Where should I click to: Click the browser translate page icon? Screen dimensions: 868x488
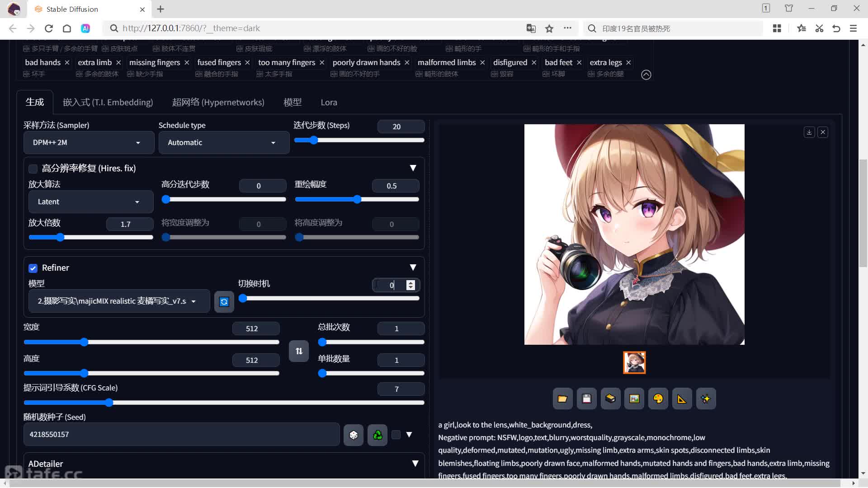pyautogui.click(x=531, y=28)
